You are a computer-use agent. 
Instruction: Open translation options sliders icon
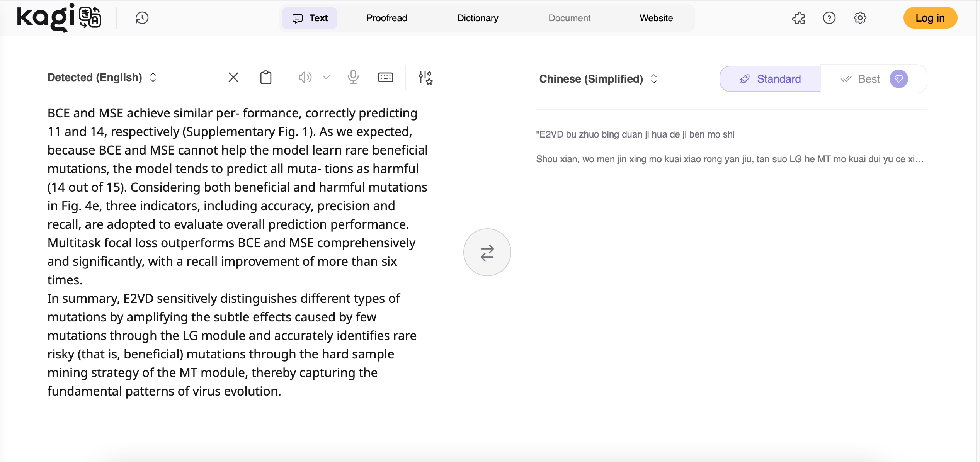425,77
